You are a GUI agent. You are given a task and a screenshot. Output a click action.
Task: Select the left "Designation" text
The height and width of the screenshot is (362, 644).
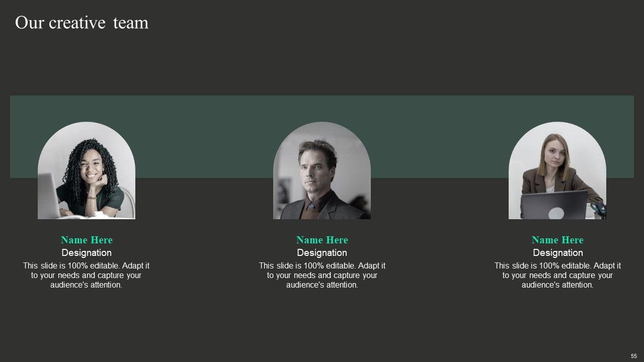[x=87, y=253]
